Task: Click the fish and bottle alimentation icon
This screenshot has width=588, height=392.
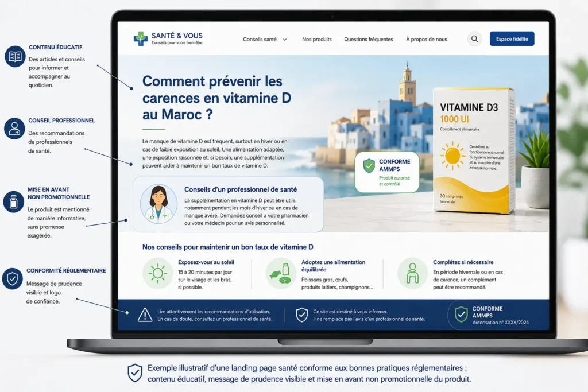Action: click(x=281, y=273)
